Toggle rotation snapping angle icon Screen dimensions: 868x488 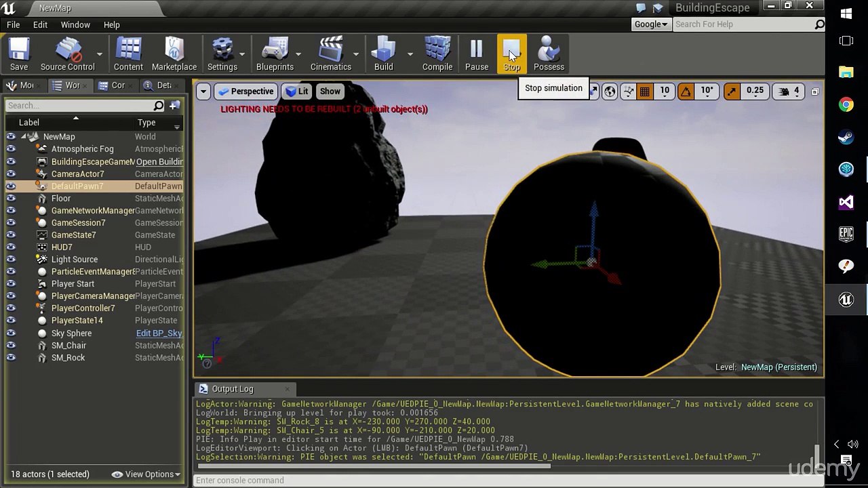click(x=686, y=91)
